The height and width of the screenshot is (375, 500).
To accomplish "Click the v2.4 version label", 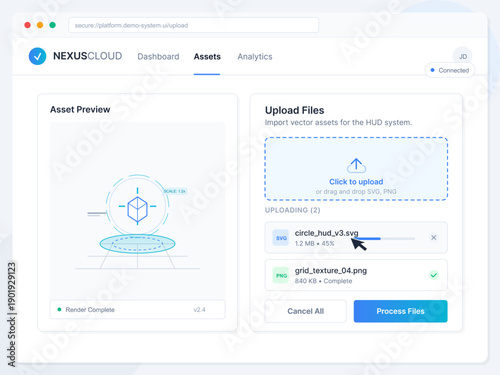I will coord(199,310).
